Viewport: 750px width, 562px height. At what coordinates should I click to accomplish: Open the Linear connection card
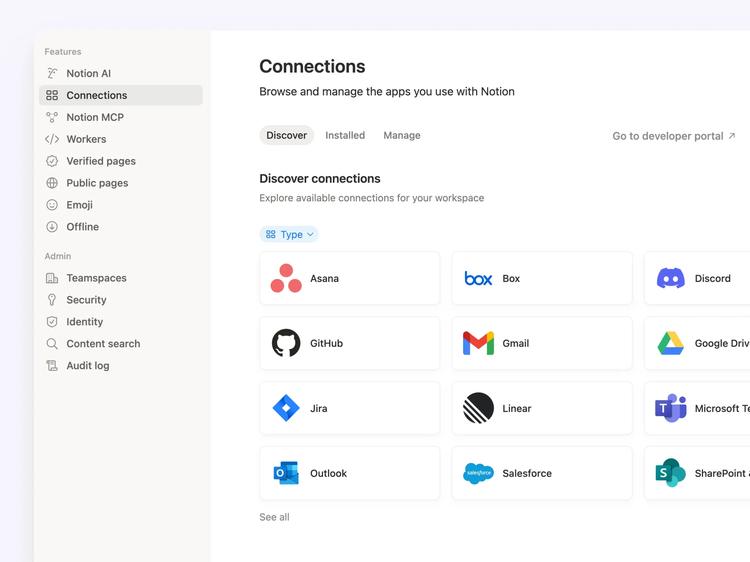point(542,408)
